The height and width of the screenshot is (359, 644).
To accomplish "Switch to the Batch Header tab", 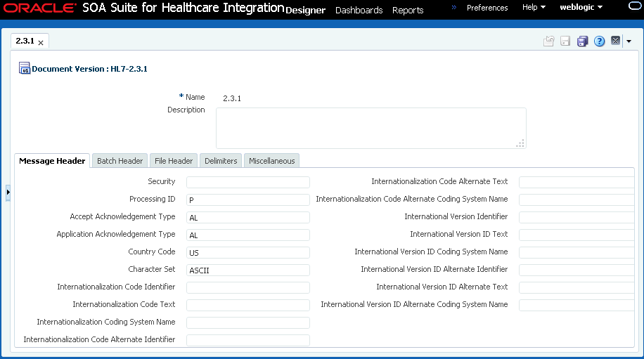I will point(120,161).
